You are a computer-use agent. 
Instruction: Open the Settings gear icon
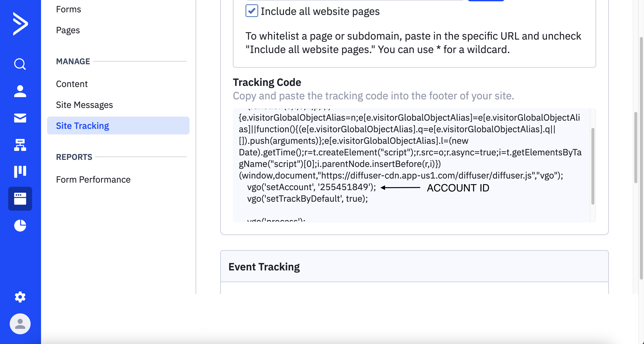[x=20, y=297]
